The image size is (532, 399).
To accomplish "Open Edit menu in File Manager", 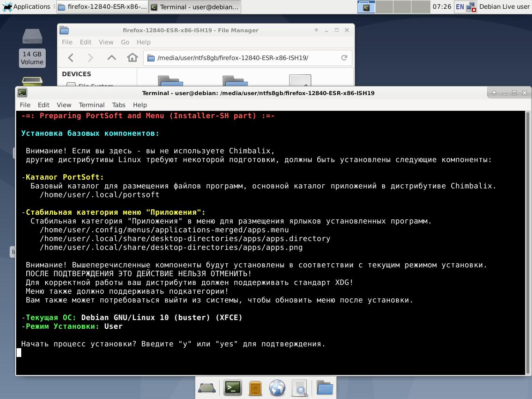I will [x=85, y=42].
